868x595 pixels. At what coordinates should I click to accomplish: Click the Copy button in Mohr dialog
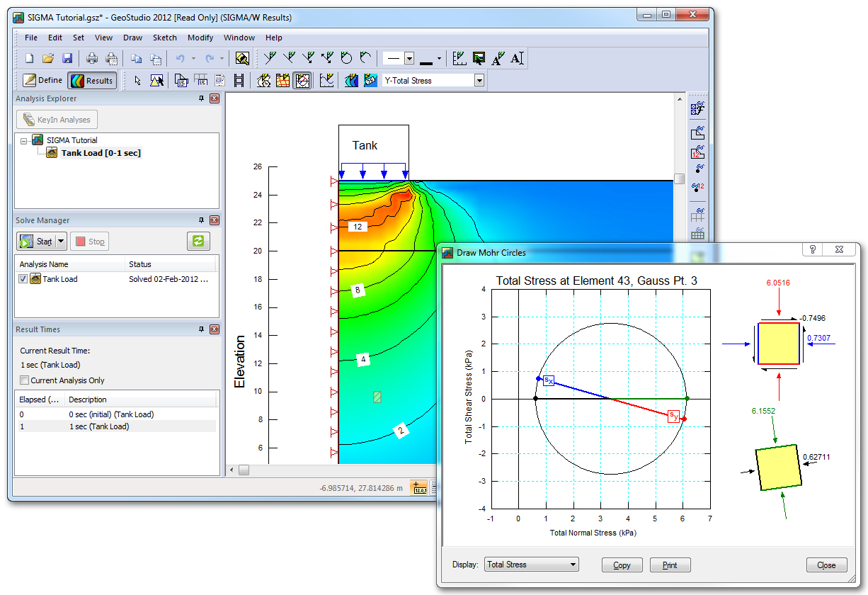(622, 565)
